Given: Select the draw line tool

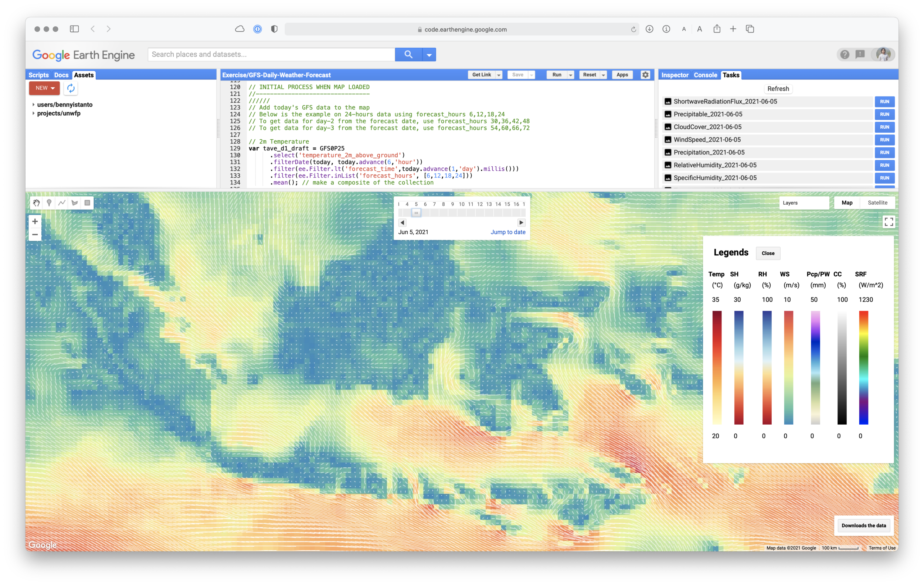Looking at the screenshot, I should 62,203.
